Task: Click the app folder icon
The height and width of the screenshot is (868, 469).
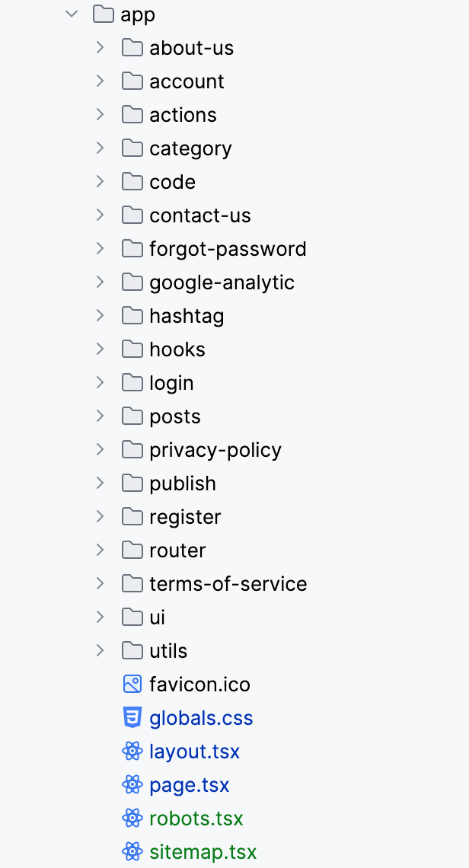Action: [103, 14]
